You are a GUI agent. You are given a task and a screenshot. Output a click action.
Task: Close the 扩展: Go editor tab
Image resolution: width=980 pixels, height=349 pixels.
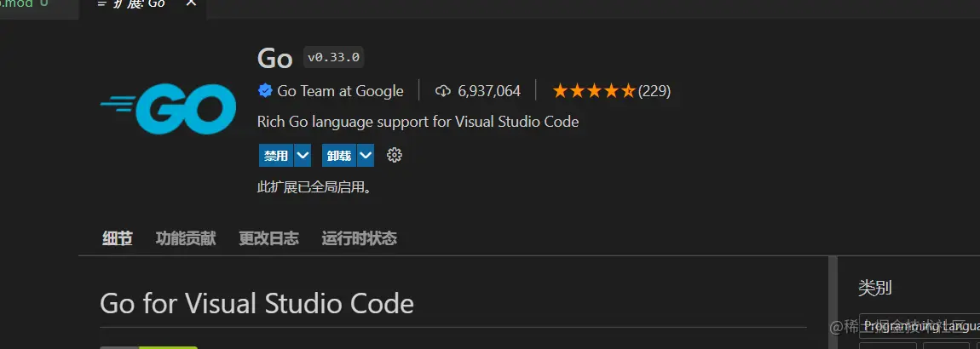[191, 3]
